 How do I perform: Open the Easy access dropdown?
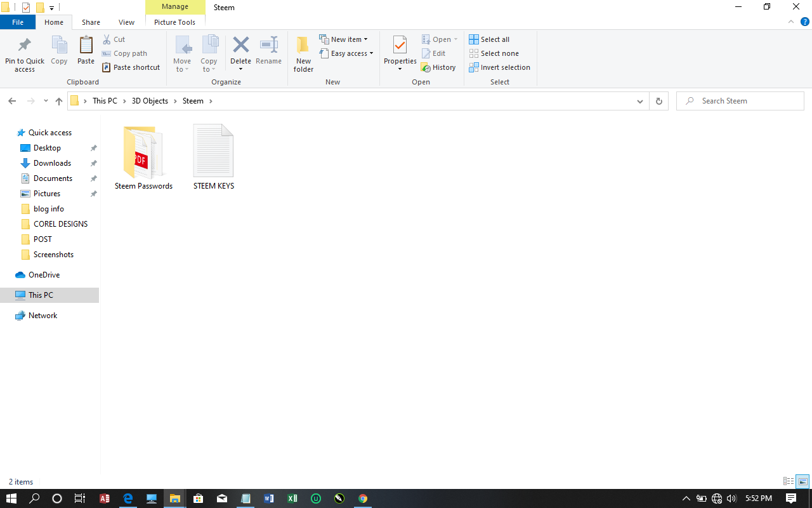tap(346, 53)
